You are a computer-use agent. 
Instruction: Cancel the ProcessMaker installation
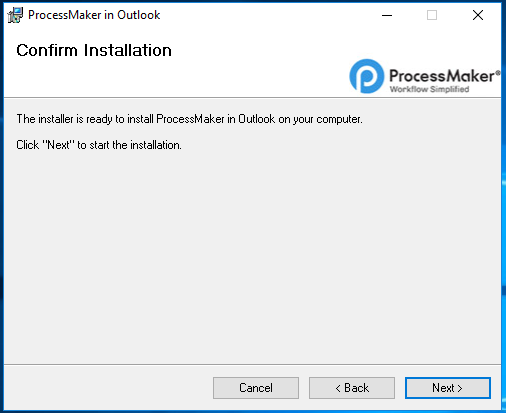pyautogui.click(x=256, y=388)
